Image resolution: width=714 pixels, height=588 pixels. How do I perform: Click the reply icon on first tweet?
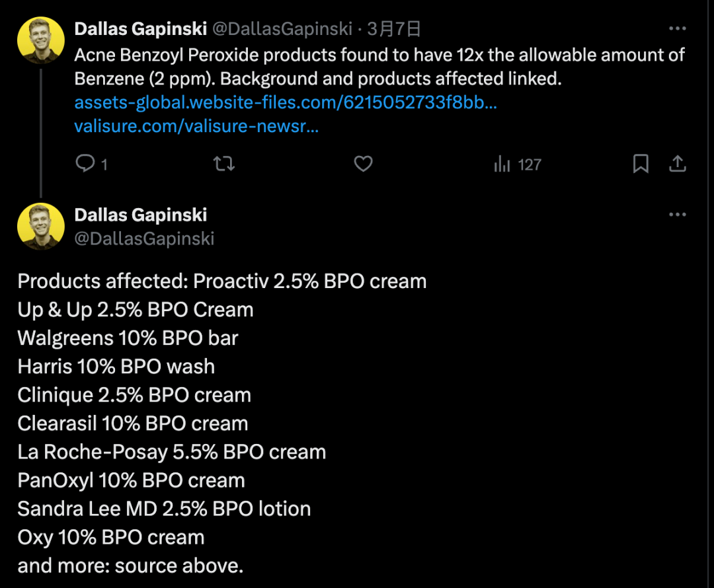[x=85, y=163]
